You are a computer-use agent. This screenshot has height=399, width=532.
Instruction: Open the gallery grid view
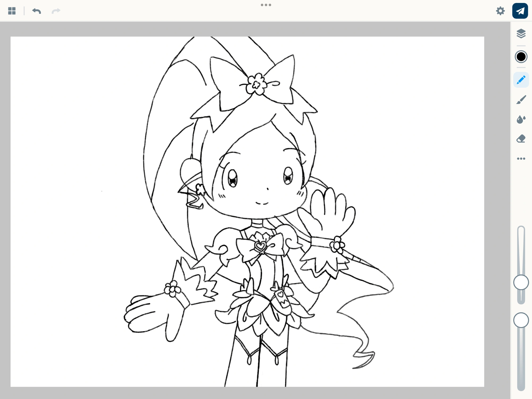pos(12,11)
